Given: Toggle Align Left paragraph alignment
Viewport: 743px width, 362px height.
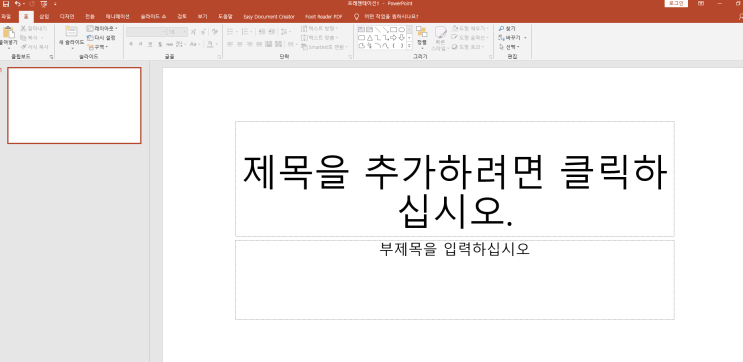Looking at the screenshot, I should pyautogui.click(x=230, y=44).
